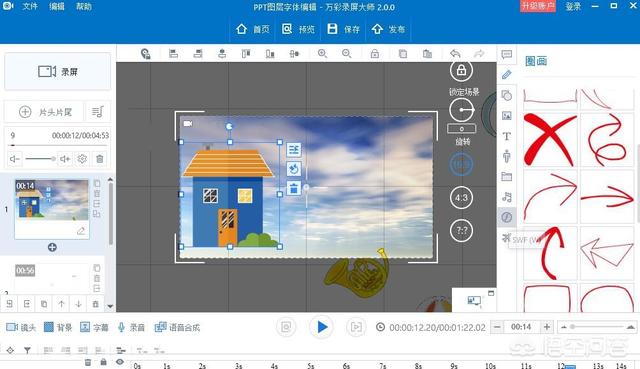Click the zoom in magnifier on canvas toolbar
Screen dimensions: 640x369
click(x=322, y=53)
